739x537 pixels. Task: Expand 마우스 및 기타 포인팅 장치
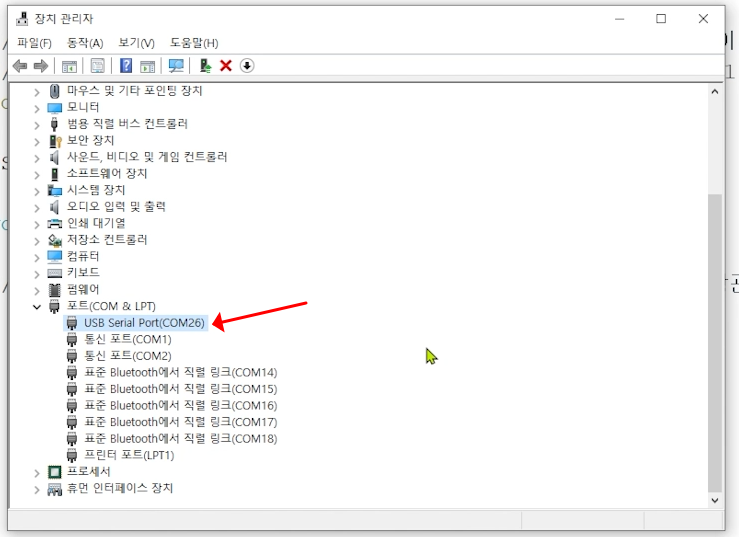37,92
